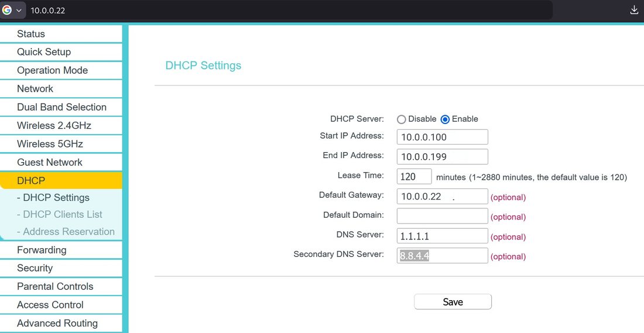The image size is (644, 333).
Task: Open Quick Setup in the sidebar
Action: (x=61, y=52)
